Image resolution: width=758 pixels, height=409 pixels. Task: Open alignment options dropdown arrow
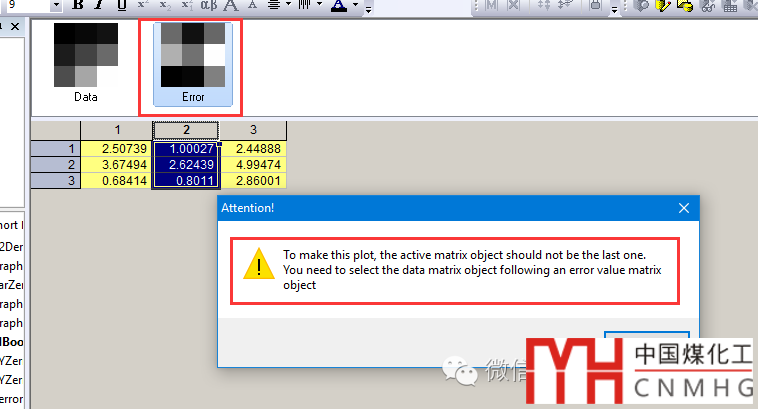click(x=289, y=4)
